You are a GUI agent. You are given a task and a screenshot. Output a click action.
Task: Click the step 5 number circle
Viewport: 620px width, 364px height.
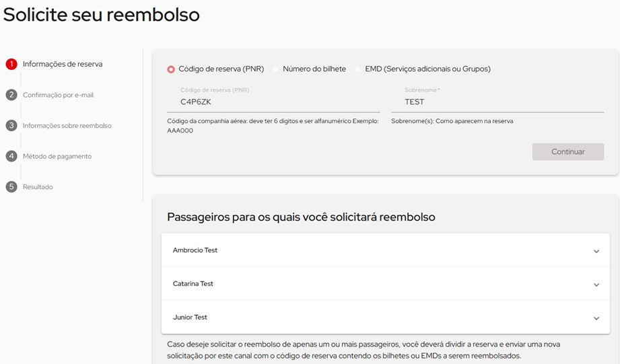click(11, 187)
